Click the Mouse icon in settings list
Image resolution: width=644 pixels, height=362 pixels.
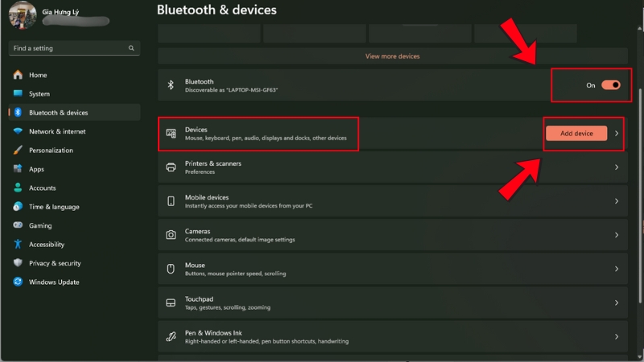tap(171, 269)
